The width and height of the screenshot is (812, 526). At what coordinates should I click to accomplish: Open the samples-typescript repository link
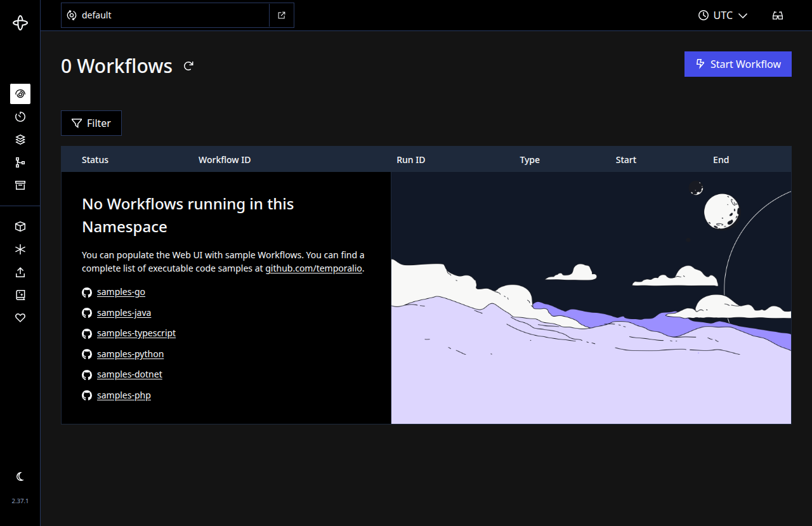[136, 332]
